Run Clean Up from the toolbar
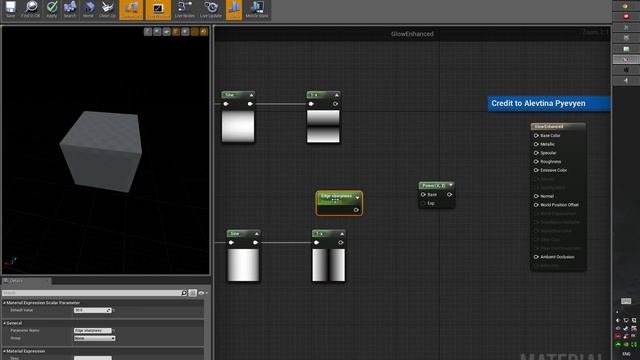The image size is (640, 360). click(107, 9)
